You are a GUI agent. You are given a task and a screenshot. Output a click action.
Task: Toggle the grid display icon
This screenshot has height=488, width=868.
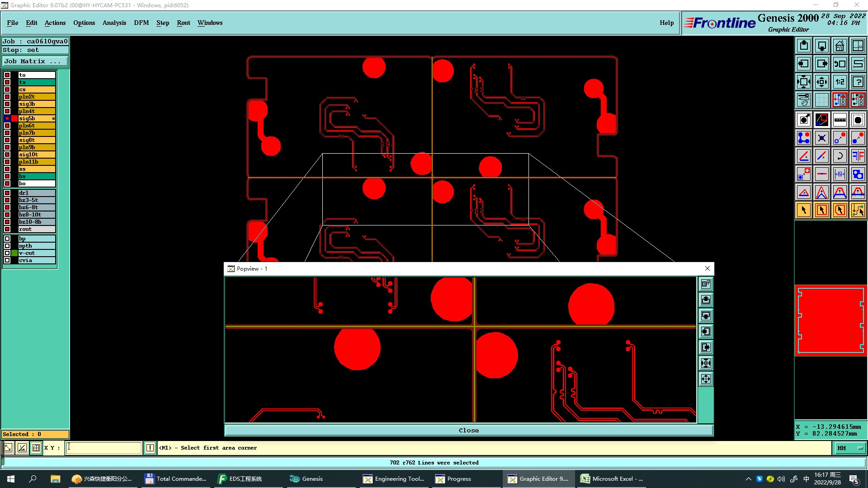pos(821,100)
